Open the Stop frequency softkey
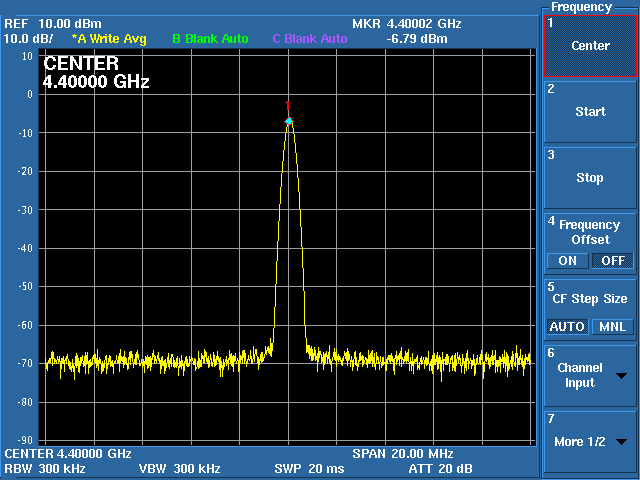Viewport: 640px width, 480px height. 590,178
